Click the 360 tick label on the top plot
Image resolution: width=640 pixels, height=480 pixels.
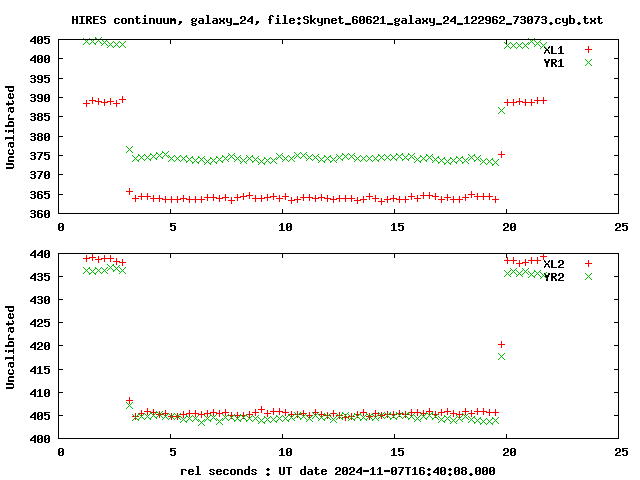tap(40, 213)
